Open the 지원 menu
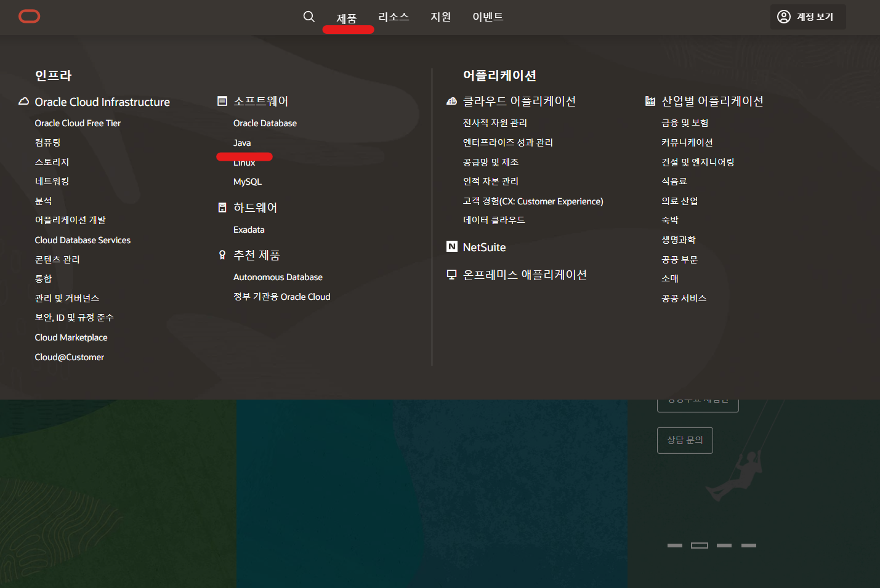The height and width of the screenshot is (588, 880). click(x=441, y=17)
